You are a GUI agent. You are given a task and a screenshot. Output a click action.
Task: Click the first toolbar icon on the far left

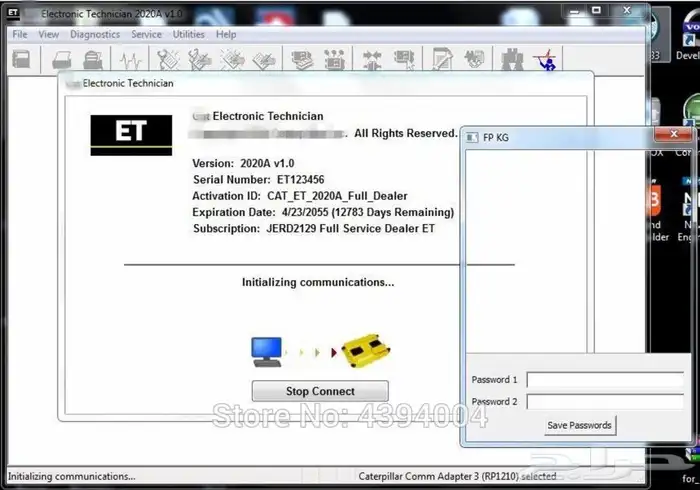(x=20, y=60)
